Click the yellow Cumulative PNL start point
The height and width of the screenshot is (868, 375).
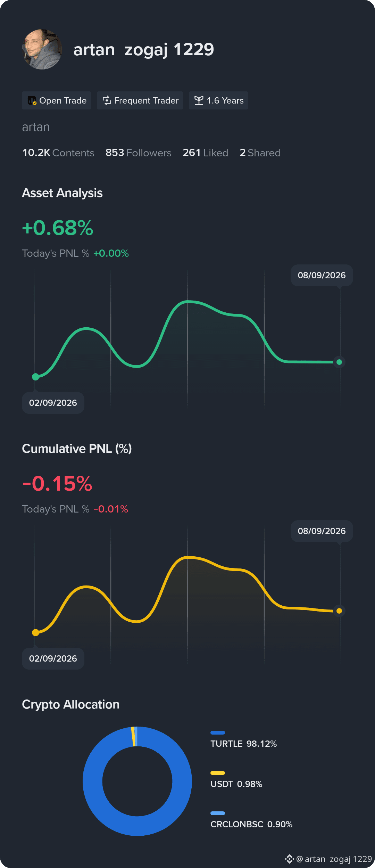point(35,632)
